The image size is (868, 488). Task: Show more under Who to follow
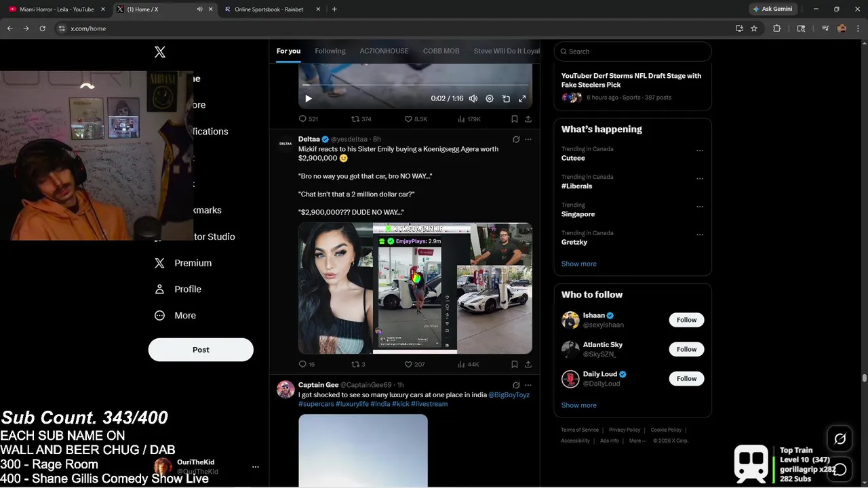[579, 405]
